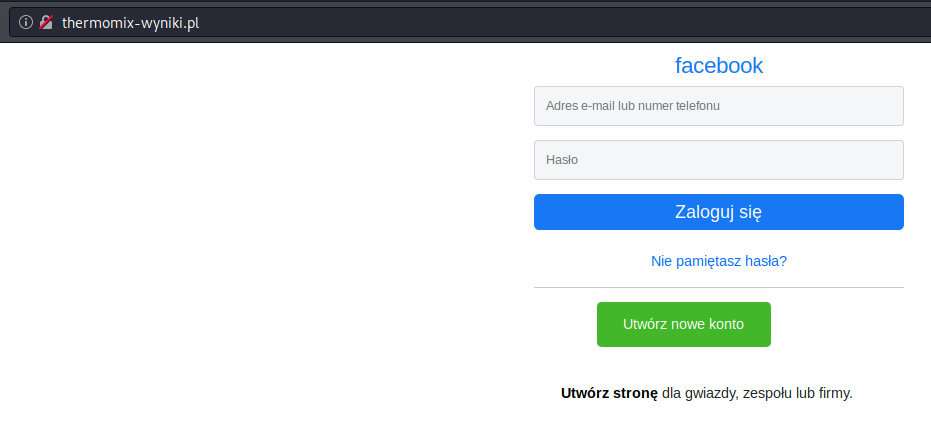Create new account via green button
This screenshot has width=931, height=429.
[683, 324]
